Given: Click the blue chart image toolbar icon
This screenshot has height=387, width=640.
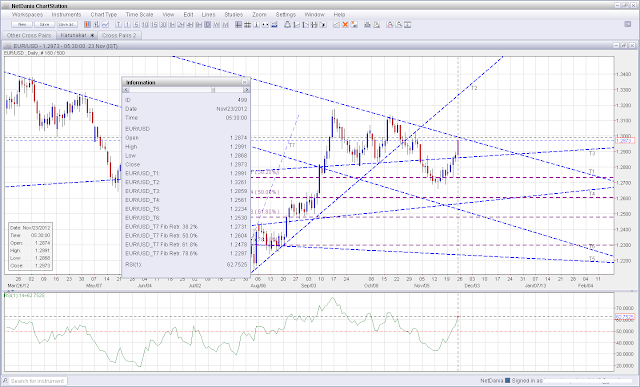Looking at the screenshot, I should click(x=274, y=24).
